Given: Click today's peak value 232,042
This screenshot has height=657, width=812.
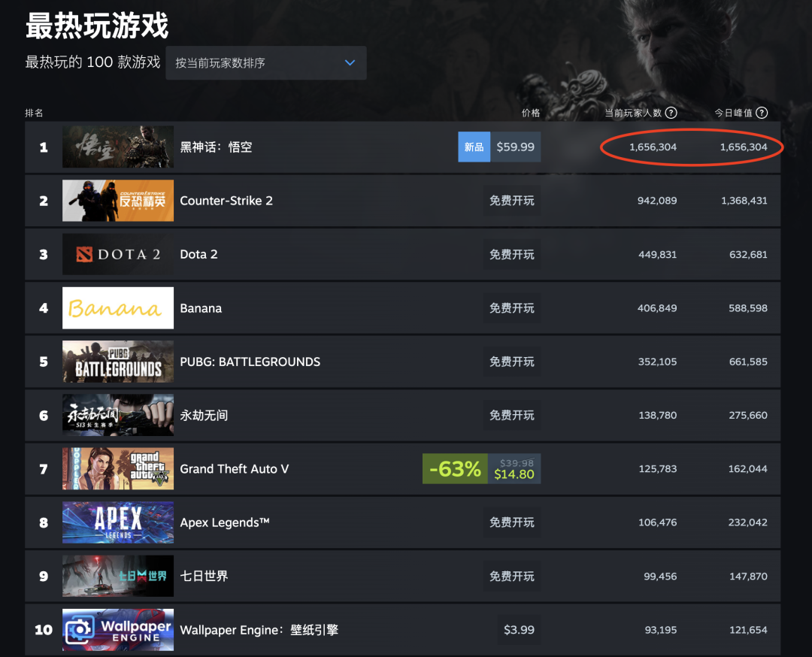Looking at the screenshot, I should click(748, 522).
